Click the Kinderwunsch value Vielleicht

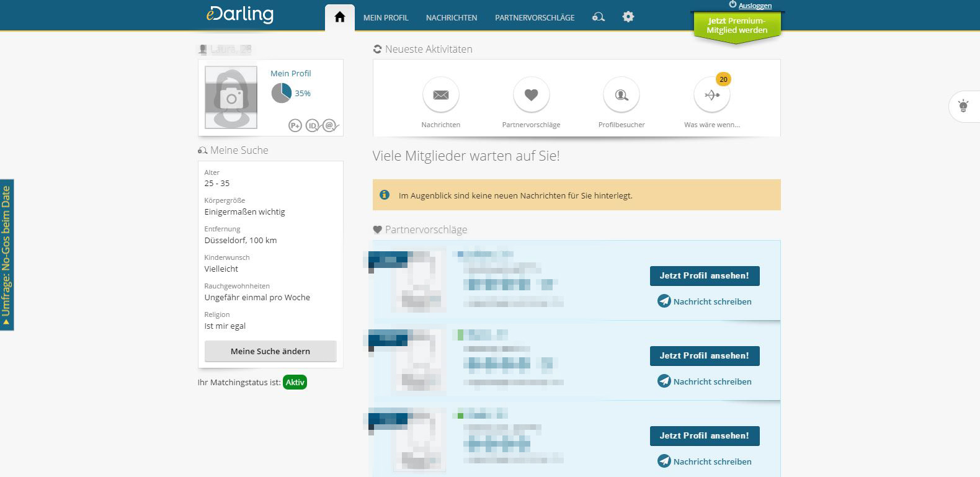click(221, 269)
